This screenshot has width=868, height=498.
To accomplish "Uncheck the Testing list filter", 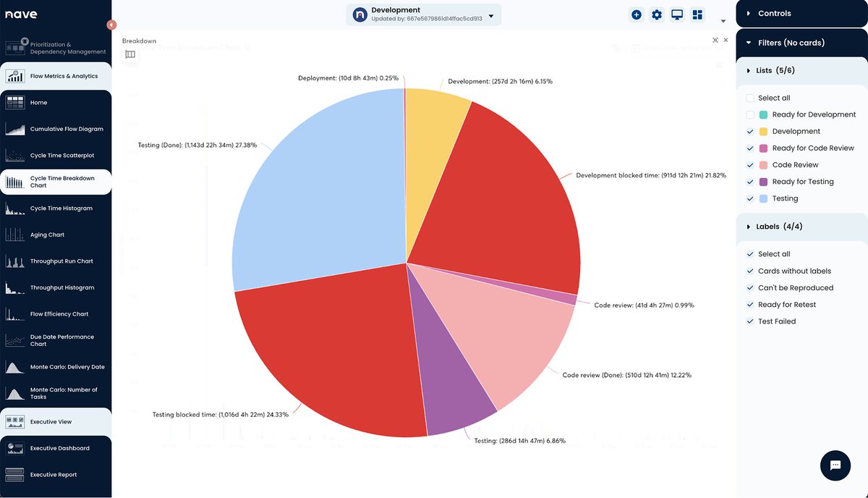I will (x=750, y=198).
